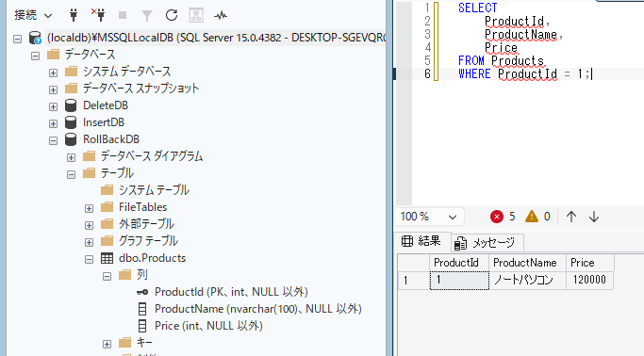Click the ProductId column header in results
This screenshot has height=356, width=644.
459,263
